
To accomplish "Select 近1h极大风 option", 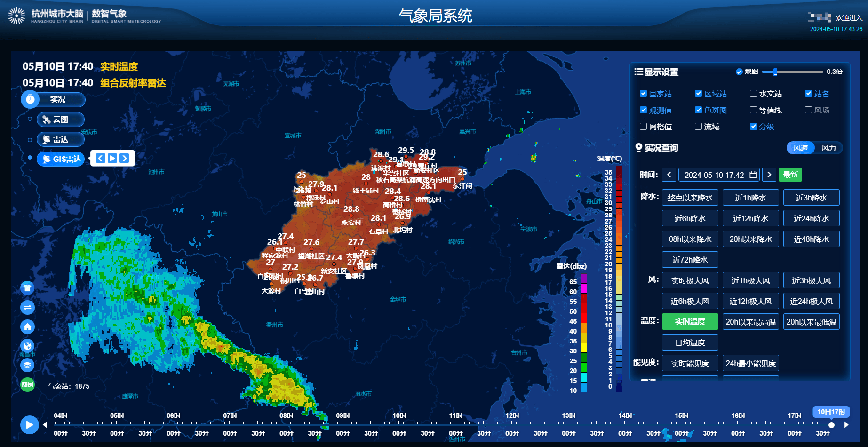I will click(751, 280).
